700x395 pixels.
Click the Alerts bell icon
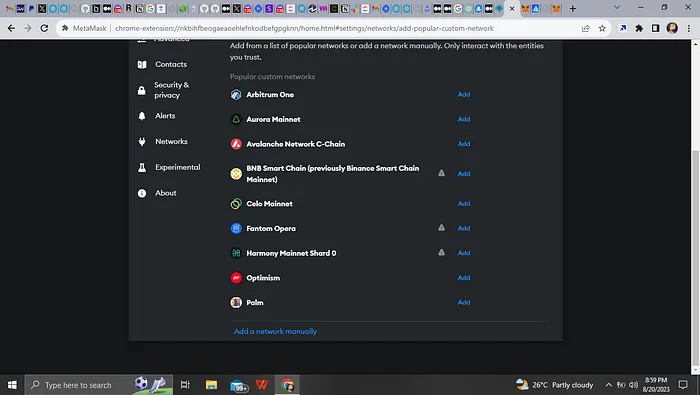(142, 116)
